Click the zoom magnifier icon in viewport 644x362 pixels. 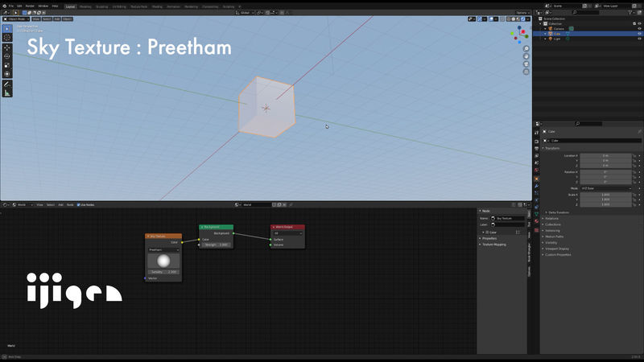coord(526,49)
